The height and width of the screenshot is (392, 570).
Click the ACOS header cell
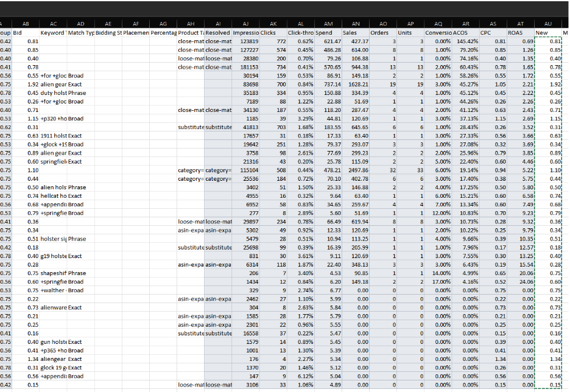pyautogui.click(x=466, y=33)
